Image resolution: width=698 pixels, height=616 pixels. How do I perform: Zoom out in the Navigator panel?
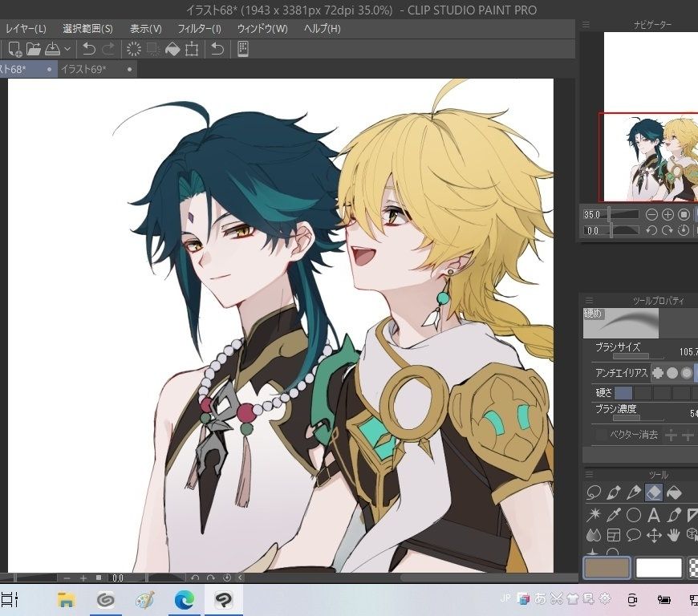651,215
